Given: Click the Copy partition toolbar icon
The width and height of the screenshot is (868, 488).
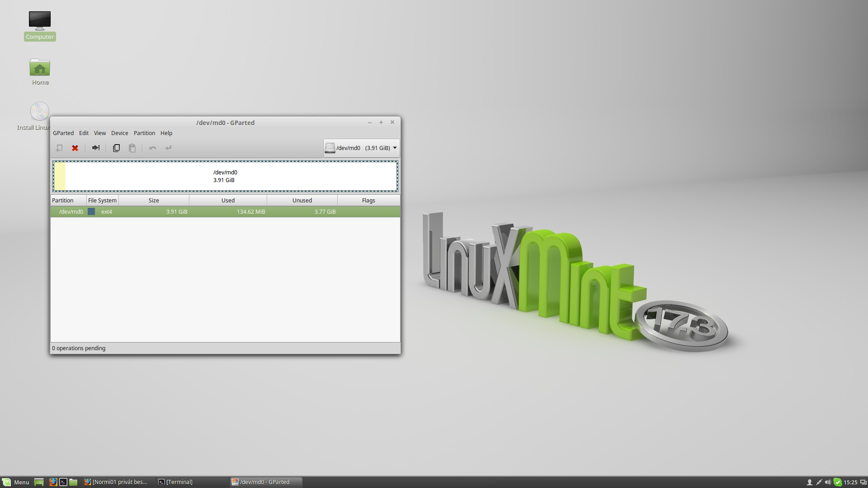Looking at the screenshot, I should point(116,148).
